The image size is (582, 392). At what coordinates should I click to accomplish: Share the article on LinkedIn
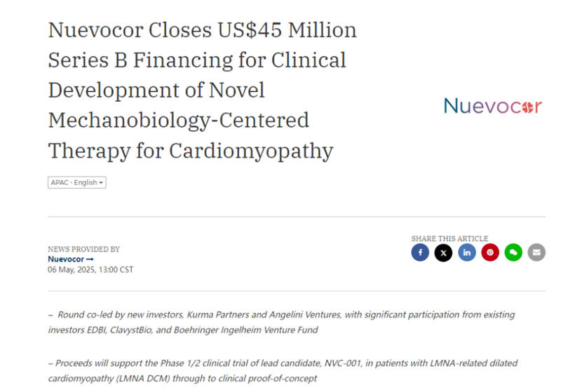tap(467, 252)
